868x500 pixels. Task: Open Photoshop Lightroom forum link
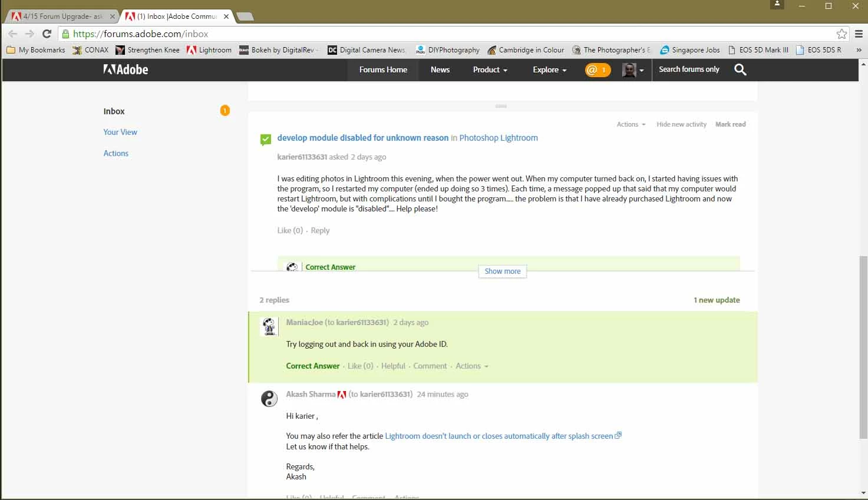click(499, 138)
